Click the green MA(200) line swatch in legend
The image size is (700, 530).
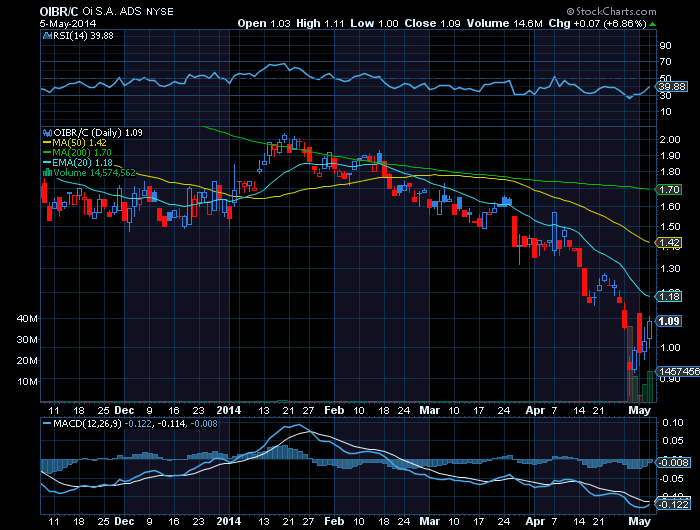coord(47,153)
